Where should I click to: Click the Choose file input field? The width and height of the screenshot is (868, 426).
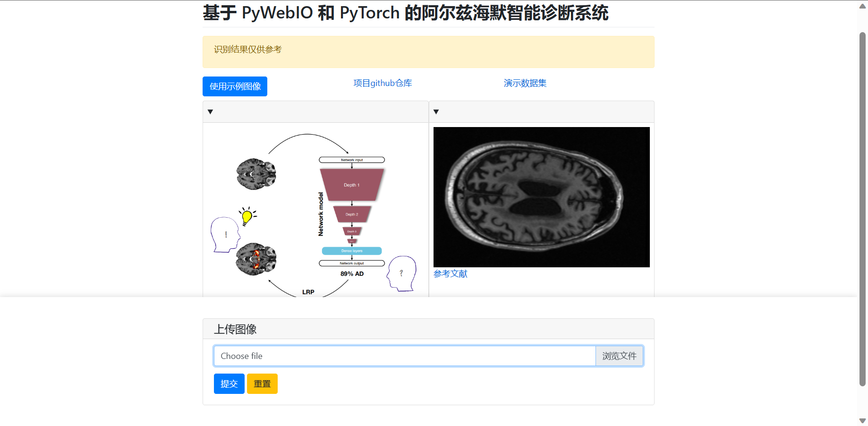point(405,356)
